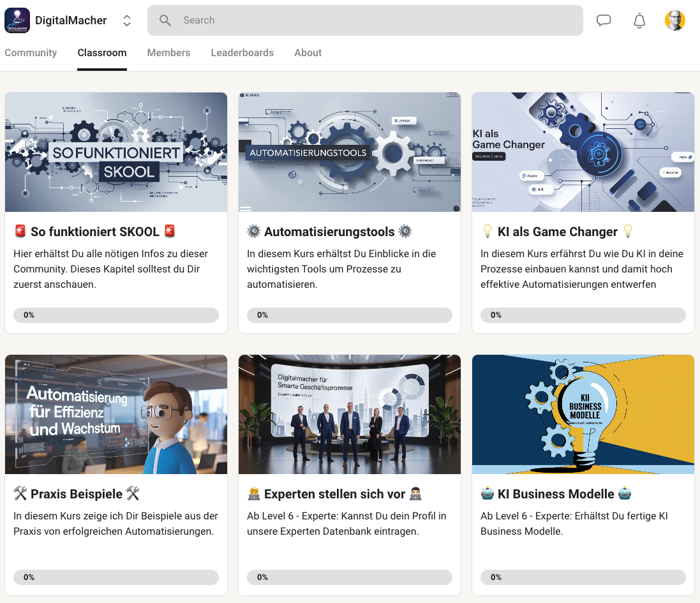Click the KI Business Modelle progress bar
Viewport: 700px width, 603px height.
pyautogui.click(x=583, y=577)
